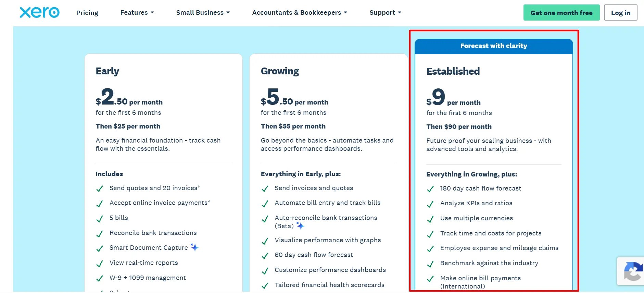Click the checkmark beside 180 day cash flow forecast
Viewport: 644px width, 293px height.
[430, 189]
